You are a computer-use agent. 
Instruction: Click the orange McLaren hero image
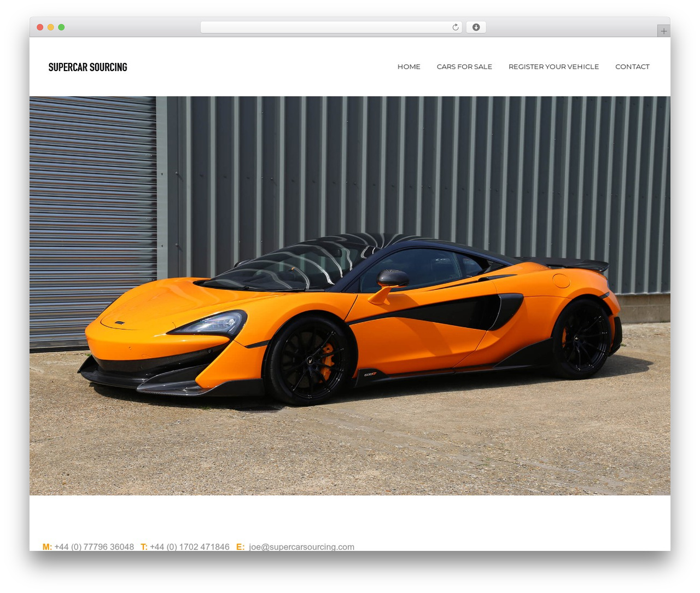coord(350,295)
